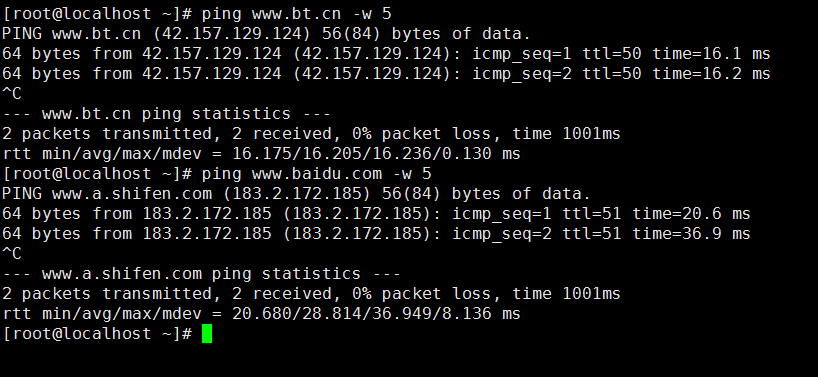The height and width of the screenshot is (377, 818).
Task: Click the 'time=16.2 ms' value
Action: tap(712, 74)
